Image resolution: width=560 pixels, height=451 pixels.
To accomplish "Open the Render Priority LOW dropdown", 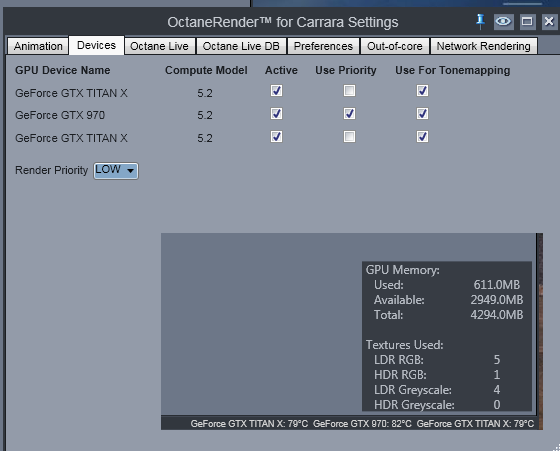I will coord(116,171).
